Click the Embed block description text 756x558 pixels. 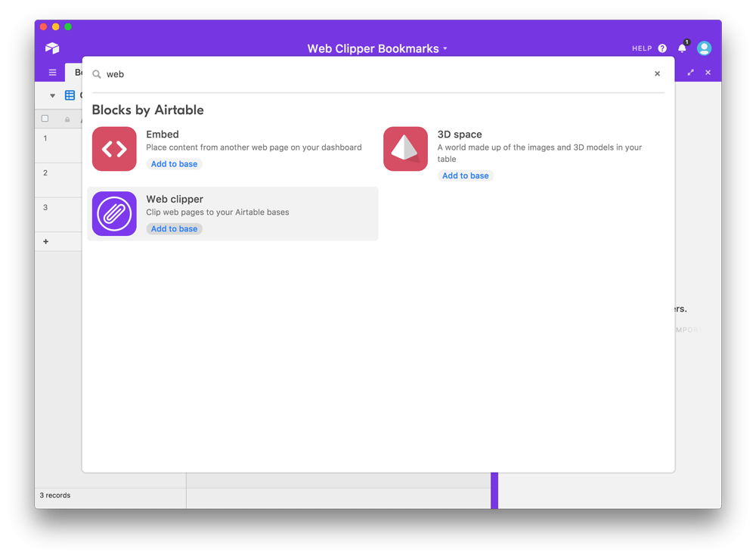point(253,147)
